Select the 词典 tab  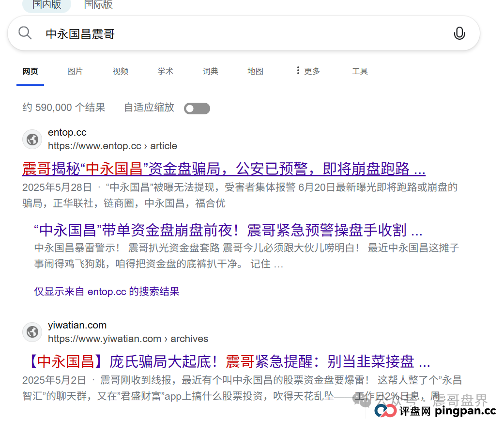point(210,71)
